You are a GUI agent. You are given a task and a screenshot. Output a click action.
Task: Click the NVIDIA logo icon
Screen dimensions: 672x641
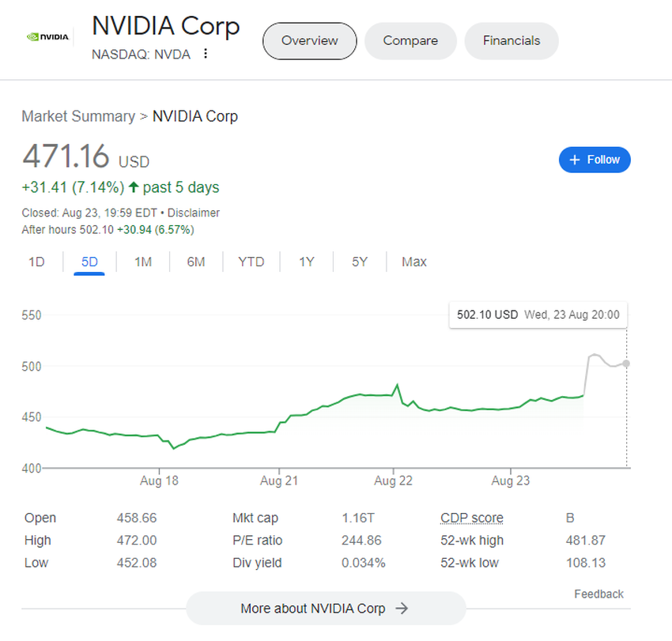pos(47,36)
